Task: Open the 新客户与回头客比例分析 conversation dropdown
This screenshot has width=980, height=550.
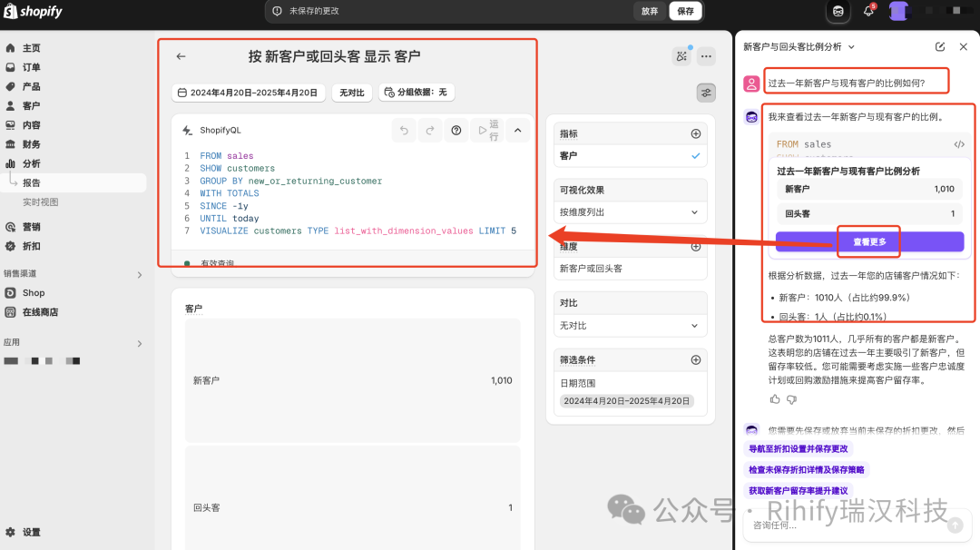Action: [x=799, y=47]
